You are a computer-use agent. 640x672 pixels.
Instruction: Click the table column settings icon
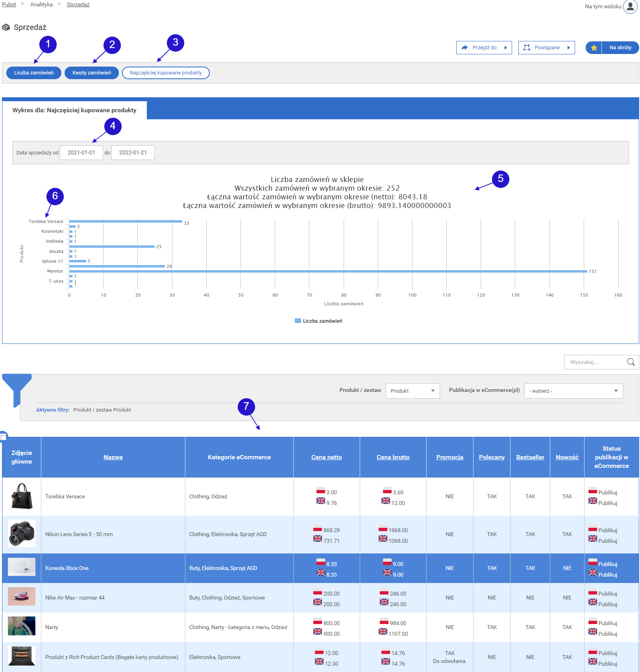pyautogui.click(x=4, y=436)
